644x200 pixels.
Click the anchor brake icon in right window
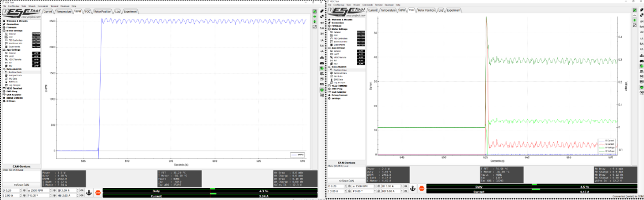click(x=413, y=188)
